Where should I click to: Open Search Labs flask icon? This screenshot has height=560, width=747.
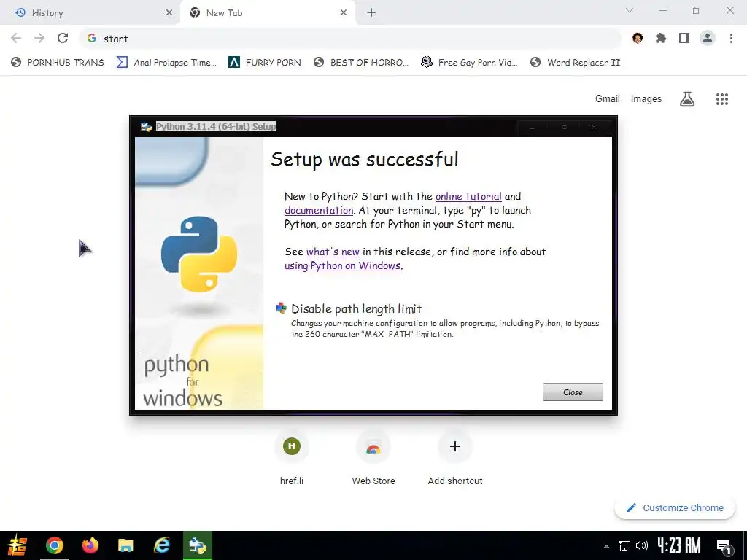pos(687,98)
